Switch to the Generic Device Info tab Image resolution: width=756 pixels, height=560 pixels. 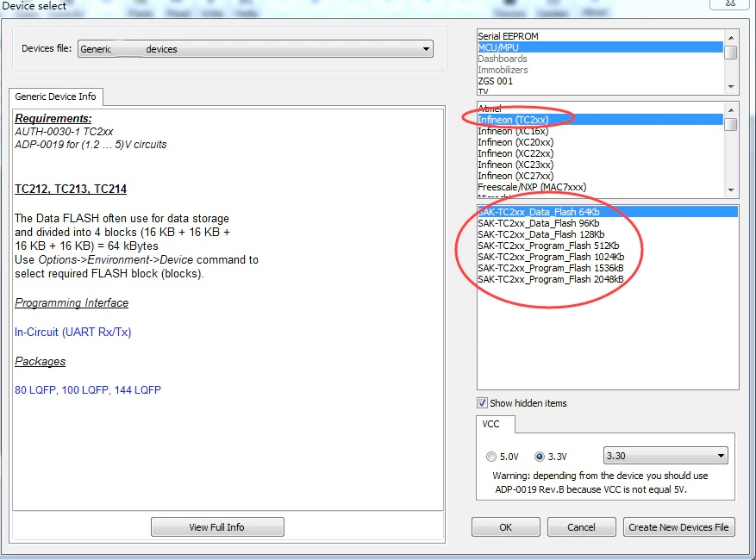click(x=55, y=96)
